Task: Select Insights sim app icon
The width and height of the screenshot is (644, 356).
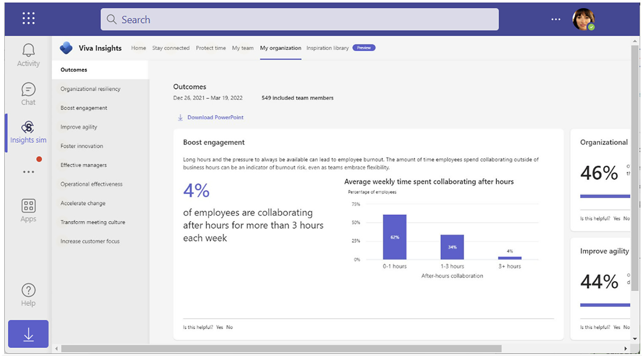Action: 28,127
